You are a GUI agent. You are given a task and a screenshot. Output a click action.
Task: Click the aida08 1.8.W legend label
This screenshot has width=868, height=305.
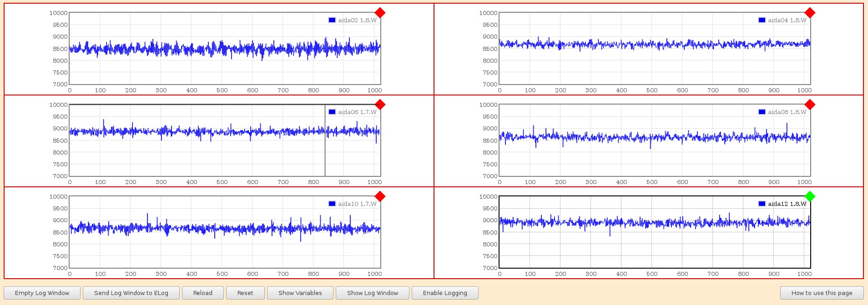(x=787, y=112)
